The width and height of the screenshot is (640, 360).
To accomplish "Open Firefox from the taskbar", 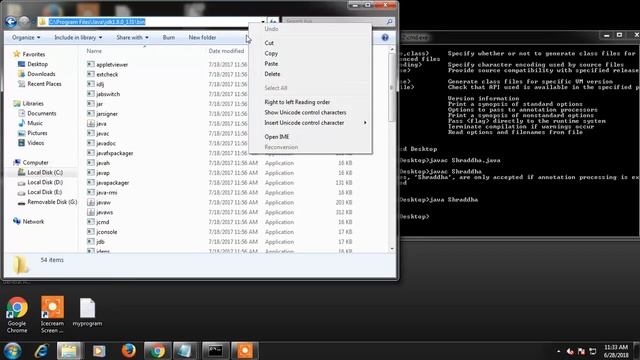I will pyautogui.click(x=129, y=351).
